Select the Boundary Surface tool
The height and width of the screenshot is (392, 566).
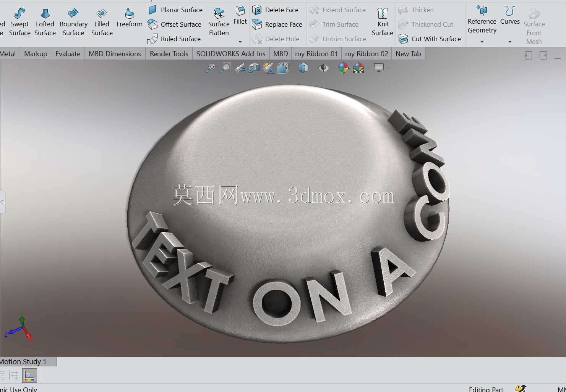pos(73,22)
